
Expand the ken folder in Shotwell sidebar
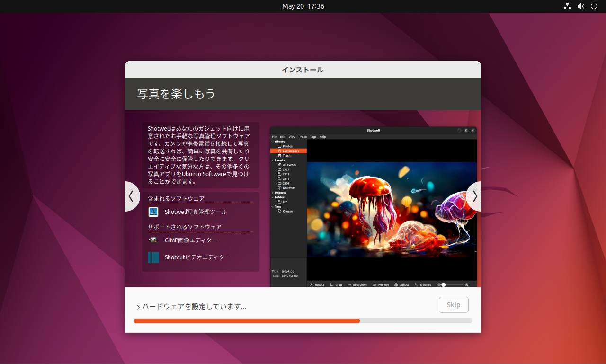tap(276, 202)
